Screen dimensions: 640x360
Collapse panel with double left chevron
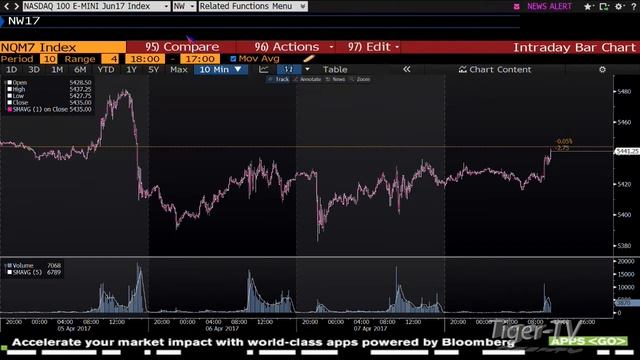coord(407,69)
